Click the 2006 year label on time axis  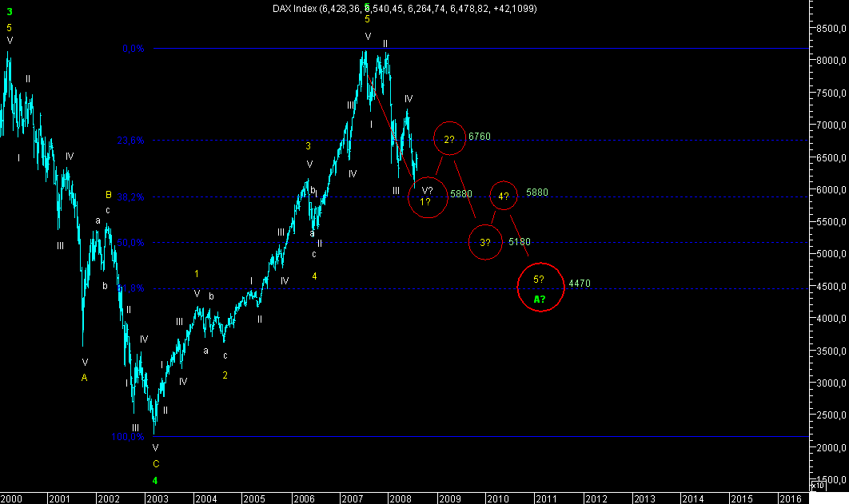tap(304, 498)
